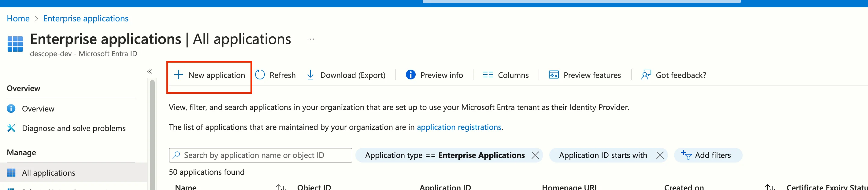868x190 pixels.
Task: Click the Enterprise applications grid icon in header
Action: click(15, 44)
